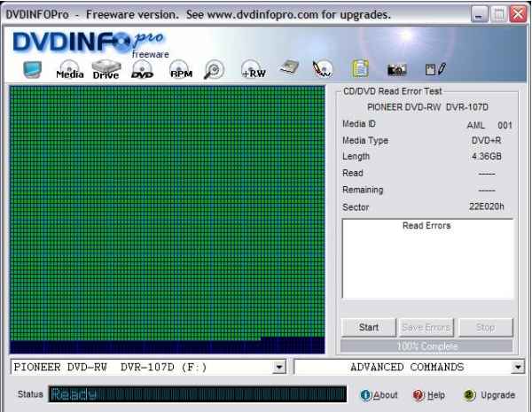The height and width of the screenshot is (412, 532).
Task: Click inside the Read Errors list box
Action: click(x=427, y=259)
